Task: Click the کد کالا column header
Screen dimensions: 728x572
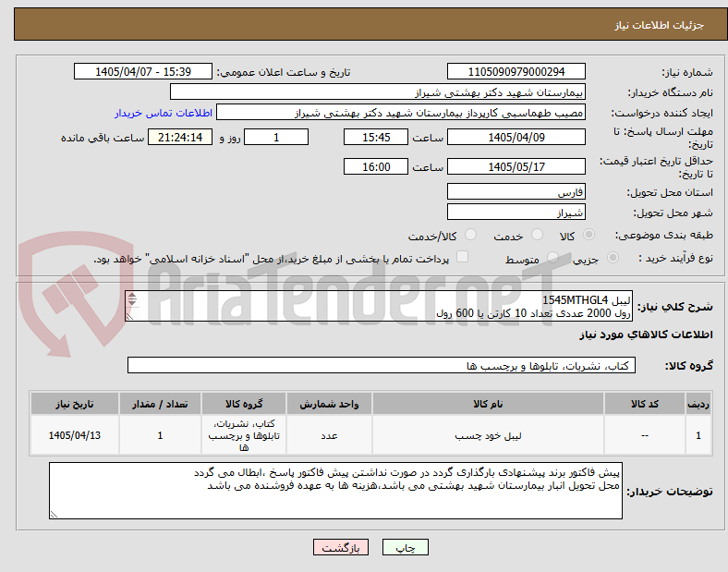Action: pos(645,404)
